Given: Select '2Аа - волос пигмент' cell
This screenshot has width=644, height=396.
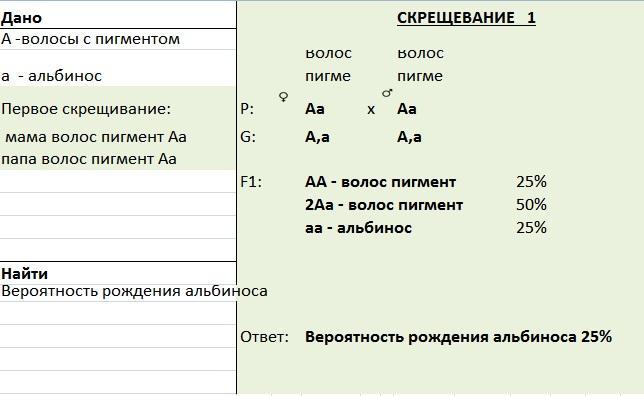Looking at the screenshot, I should click(384, 205).
